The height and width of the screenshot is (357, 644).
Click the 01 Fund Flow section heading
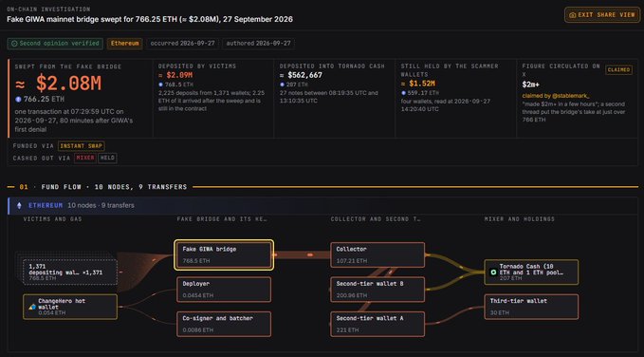[103, 187]
